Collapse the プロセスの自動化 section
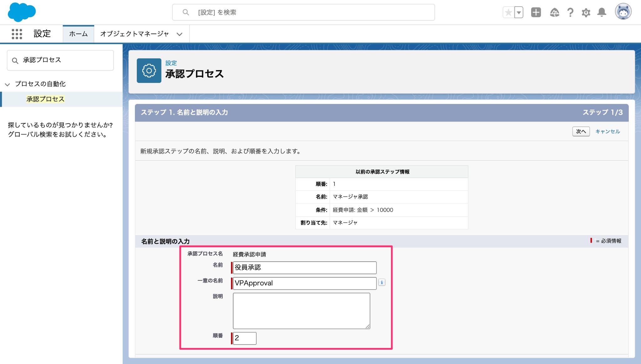This screenshot has height=364, width=641. tap(8, 84)
